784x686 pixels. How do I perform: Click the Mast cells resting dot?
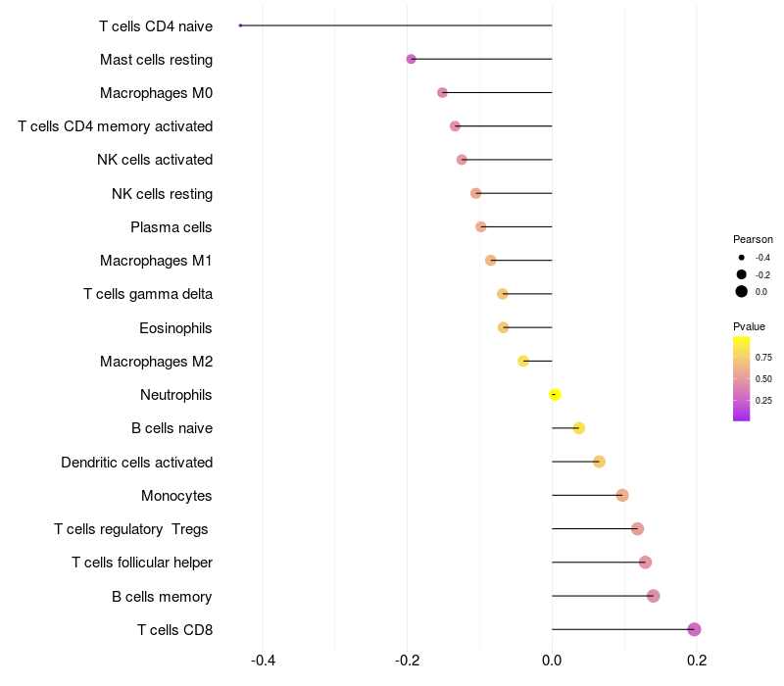coord(411,59)
